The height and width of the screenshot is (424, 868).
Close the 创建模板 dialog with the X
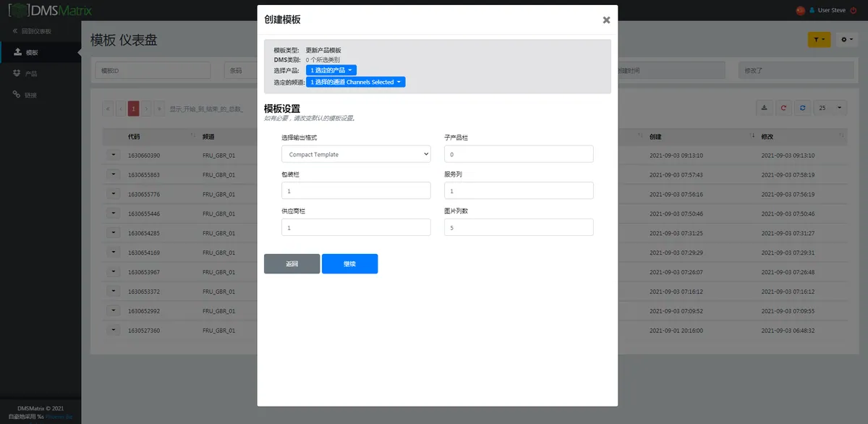tap(606, 20)
